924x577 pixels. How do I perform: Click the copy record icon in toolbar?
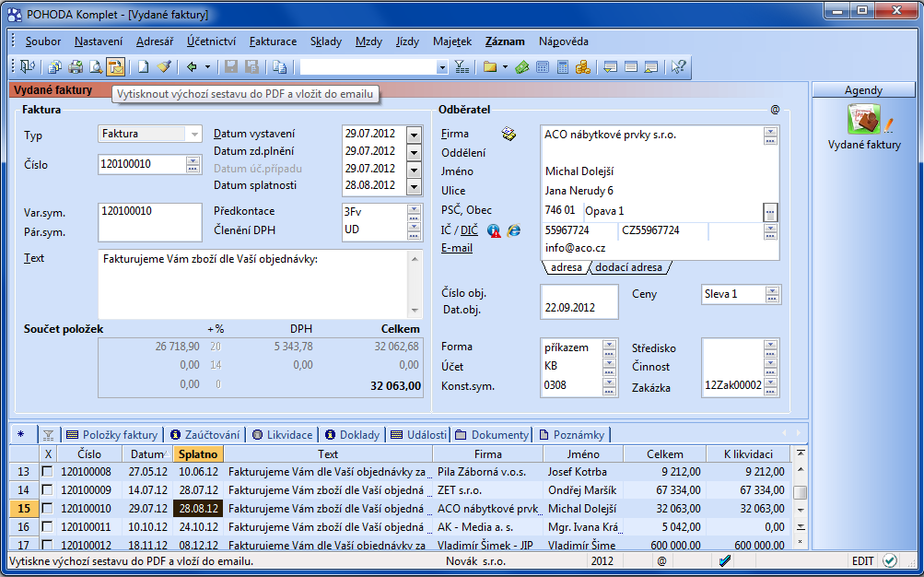point(279,67)
